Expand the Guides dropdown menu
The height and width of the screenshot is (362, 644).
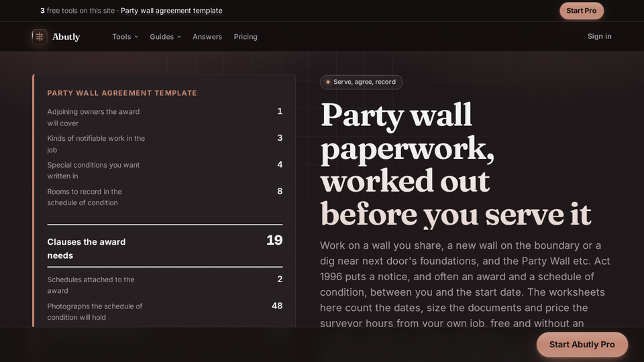pos(165,36)
